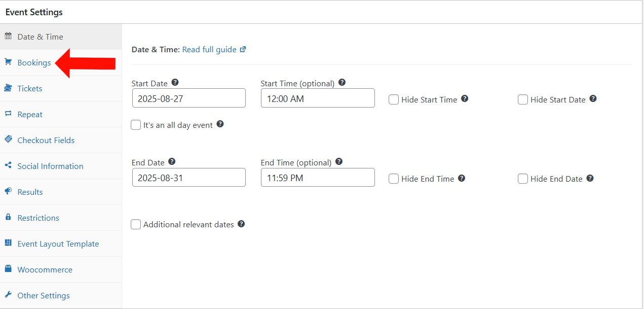Click the End Time field showing 11:59 PM
The width and height of the screenshot is (644, 309).
318,177
